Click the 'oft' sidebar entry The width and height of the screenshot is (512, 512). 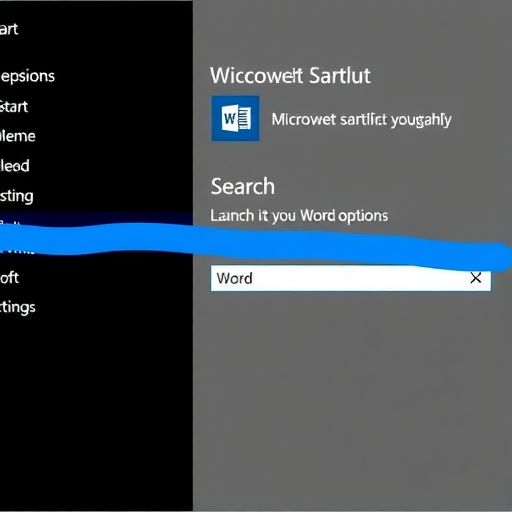pos(9,277)
